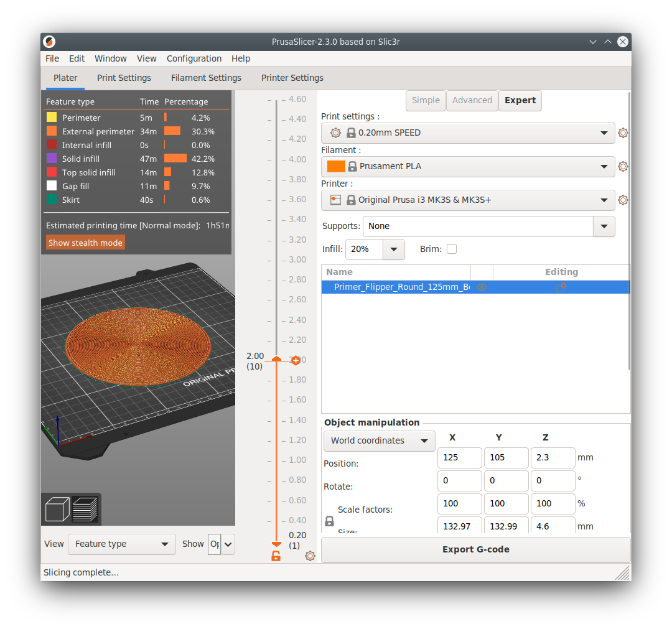Toggle the orange one-layer lock on slider

tap(276, 556)
